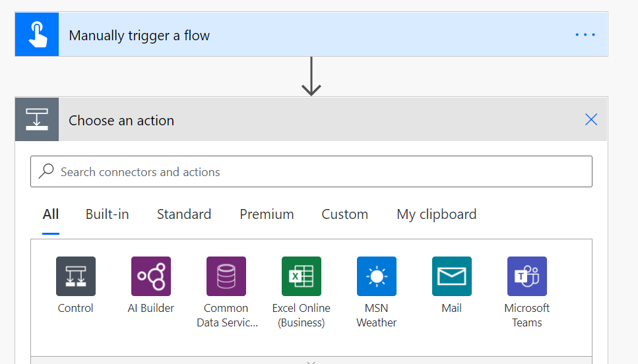
Task: Choose the Common Data Service connector icon
Action: click(226, 276)
